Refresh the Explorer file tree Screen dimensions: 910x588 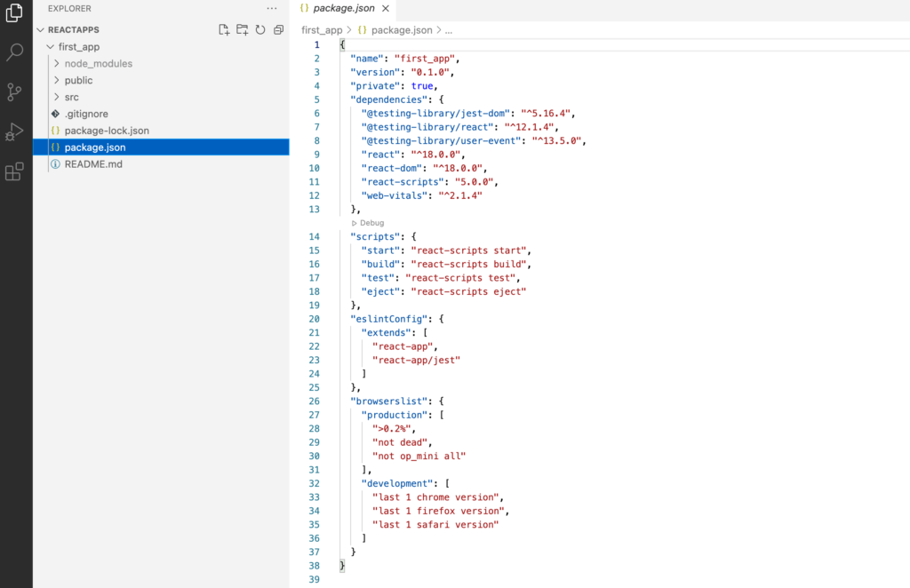260,29
